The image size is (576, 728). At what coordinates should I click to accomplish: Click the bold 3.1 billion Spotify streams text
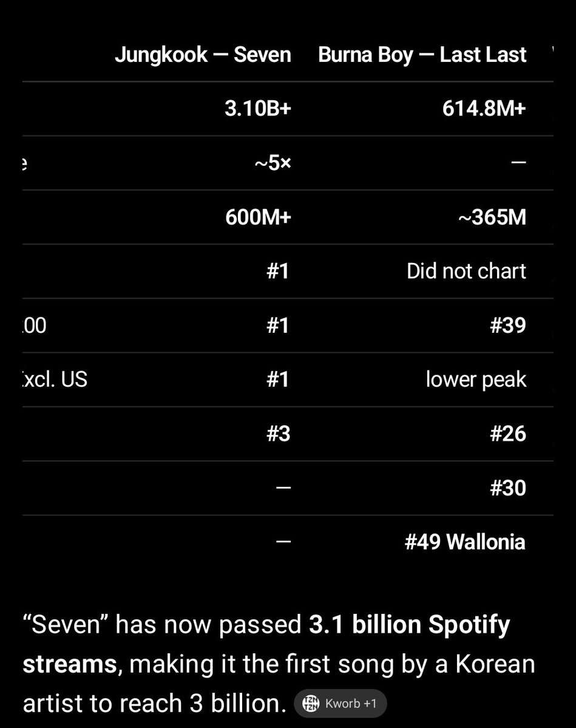pos(266,644)
